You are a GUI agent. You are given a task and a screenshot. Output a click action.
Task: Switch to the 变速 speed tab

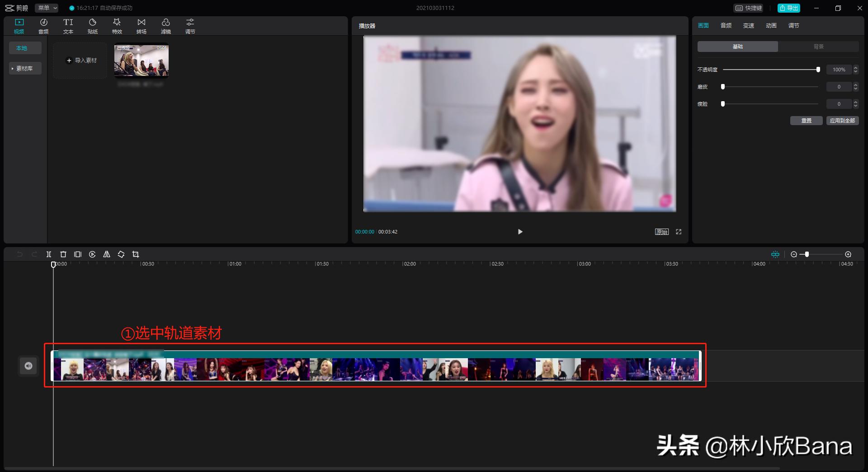pyautogui.click(x=749, y=26)
